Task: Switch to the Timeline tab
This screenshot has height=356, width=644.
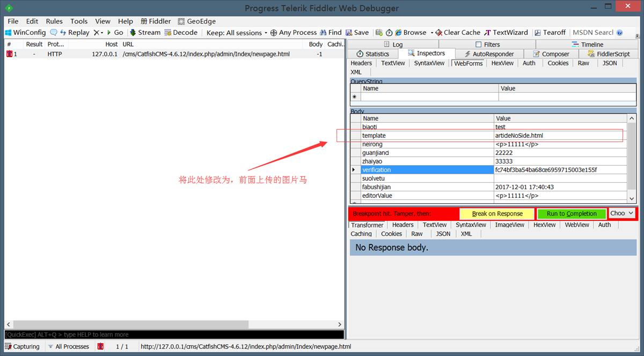Action: click(587, 44)
